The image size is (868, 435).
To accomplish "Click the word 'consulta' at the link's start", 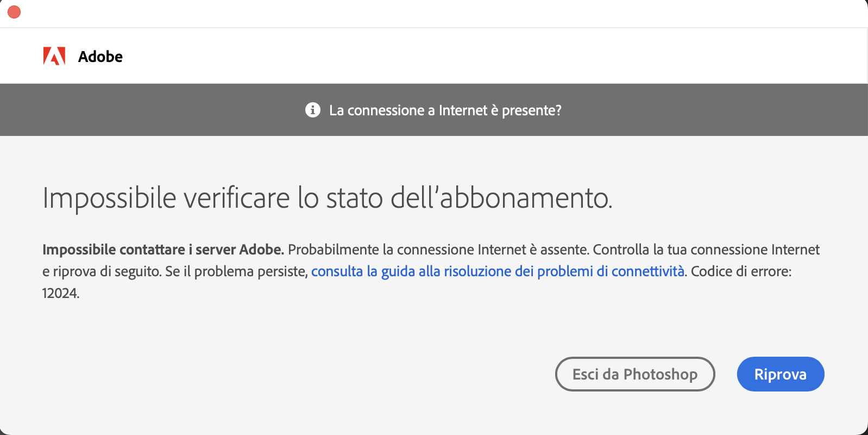I will pyautogui.click(x=337, y=271).
